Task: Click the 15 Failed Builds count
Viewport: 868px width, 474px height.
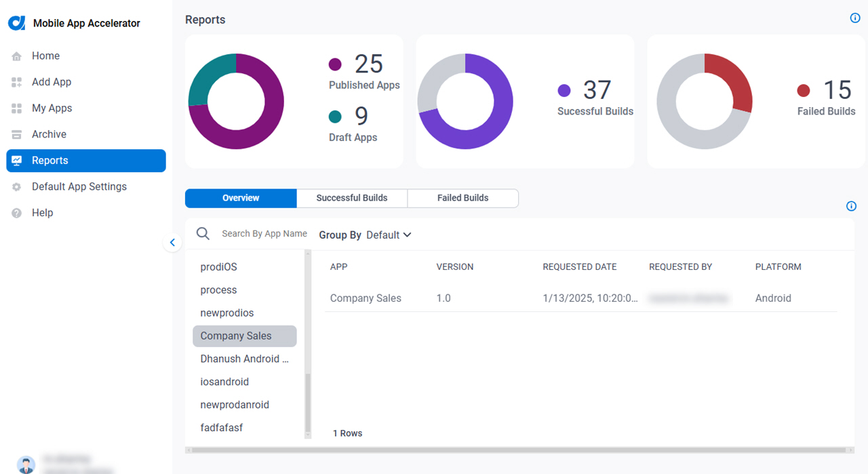Action: coord(837,90)
